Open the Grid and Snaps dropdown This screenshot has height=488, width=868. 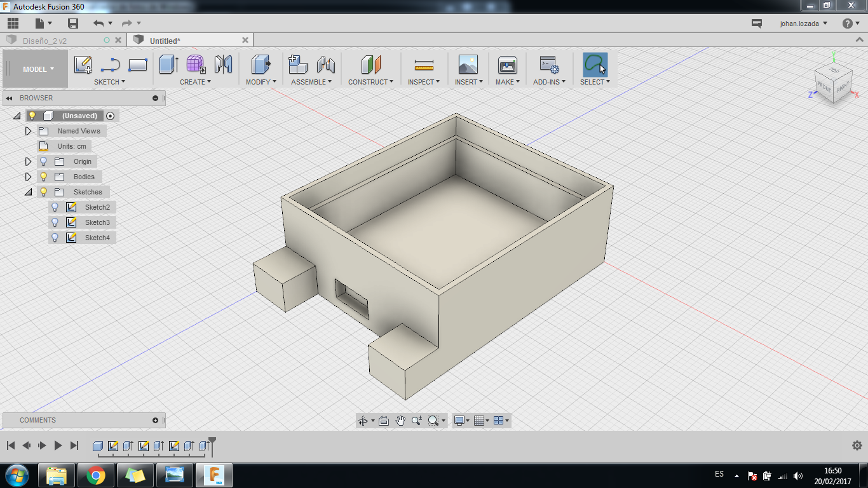(482, 420)
